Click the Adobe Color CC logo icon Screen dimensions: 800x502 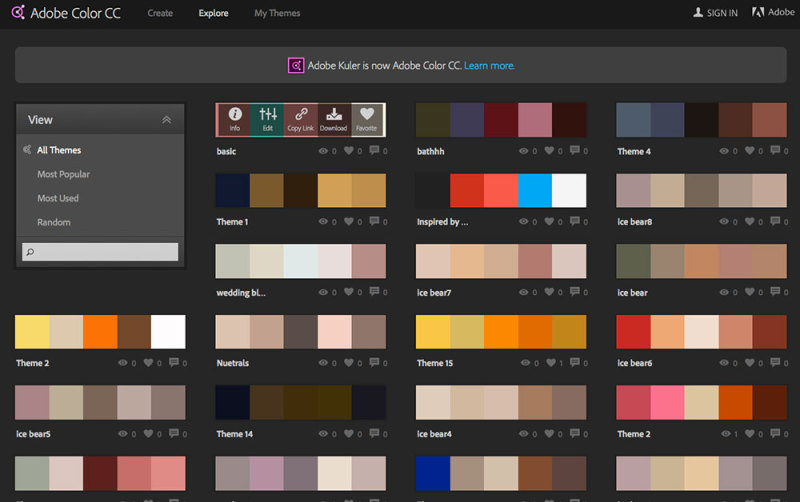[x=18, y=12]
